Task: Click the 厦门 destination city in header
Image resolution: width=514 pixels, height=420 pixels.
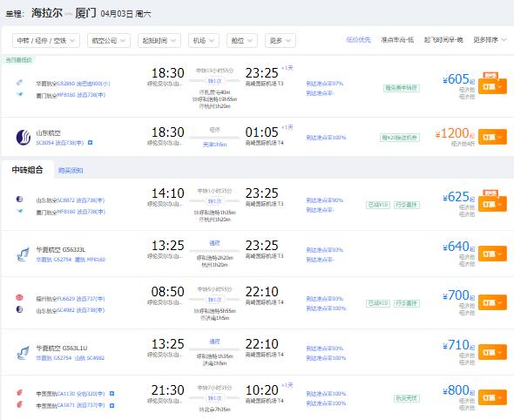Action: (x=85, y=13)
